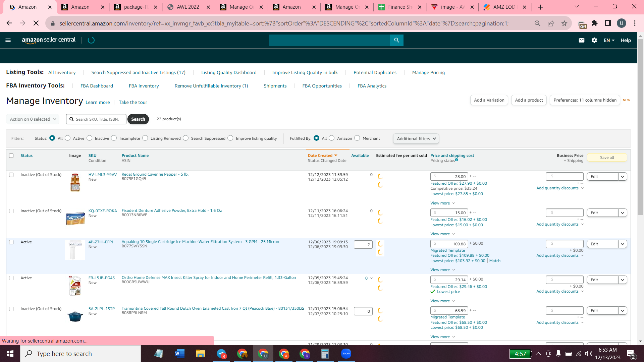The image size is (644, 362).
Task: Expand the Additional filters dropdown
Action: tap(416, 138)
